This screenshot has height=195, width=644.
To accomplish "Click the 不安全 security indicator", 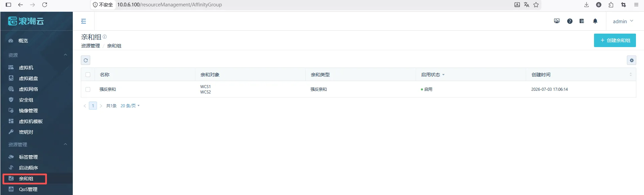I will [x=103, y=5].
